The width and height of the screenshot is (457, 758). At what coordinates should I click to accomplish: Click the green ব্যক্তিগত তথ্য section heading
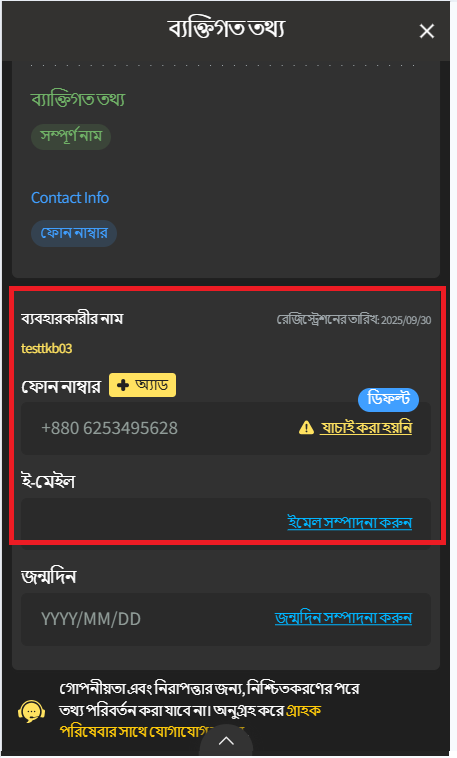[x=78, y=99]
